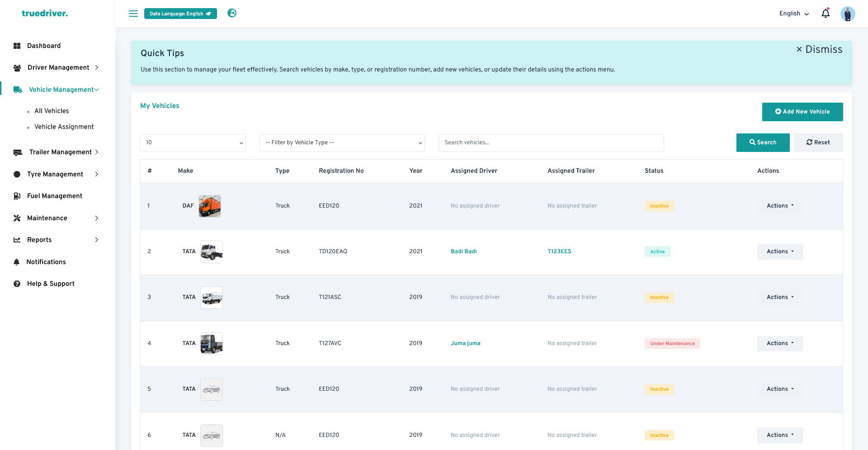Image resolution: width=868 pixels, height=450 pixels.
Task: Open Vehicle Assignment submenu item
Action: pos(64,127)
